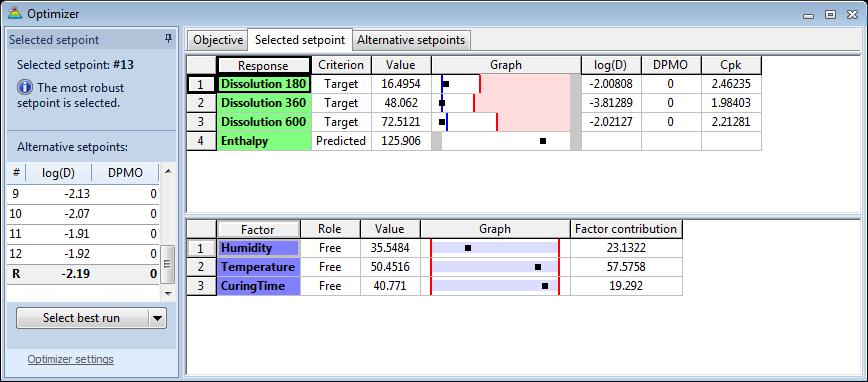Select the Dissolution 180 response cell

coord(264,84)
